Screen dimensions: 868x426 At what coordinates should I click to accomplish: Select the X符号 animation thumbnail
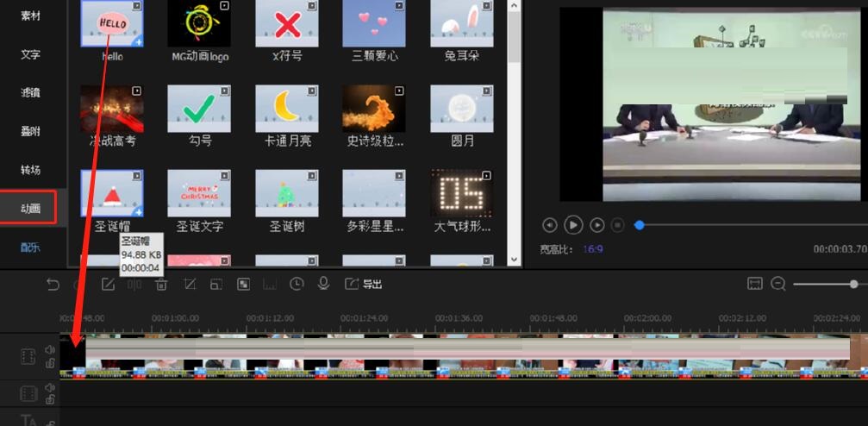click(x=287, y=23)
